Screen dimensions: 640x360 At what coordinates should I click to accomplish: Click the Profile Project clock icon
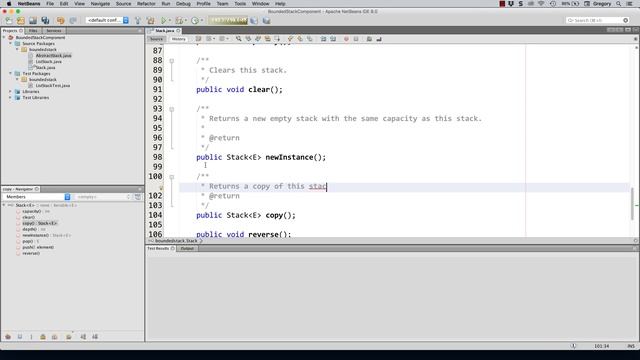tap(195, 20)
